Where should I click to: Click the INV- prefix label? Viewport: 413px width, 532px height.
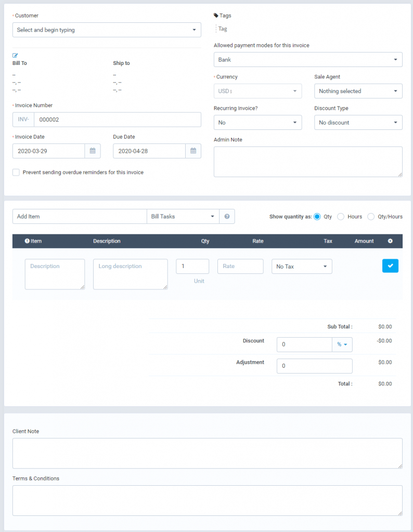[x=23, y=119]
